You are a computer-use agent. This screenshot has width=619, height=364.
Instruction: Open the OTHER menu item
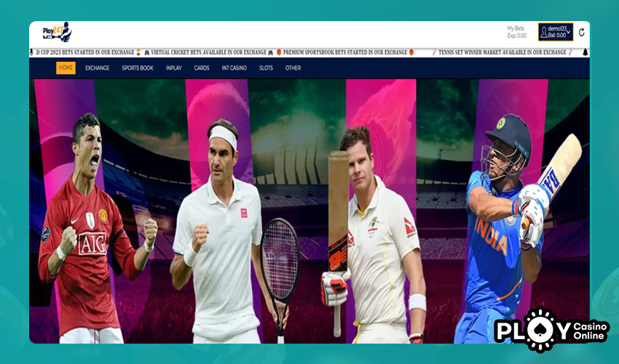click(293, 68)
